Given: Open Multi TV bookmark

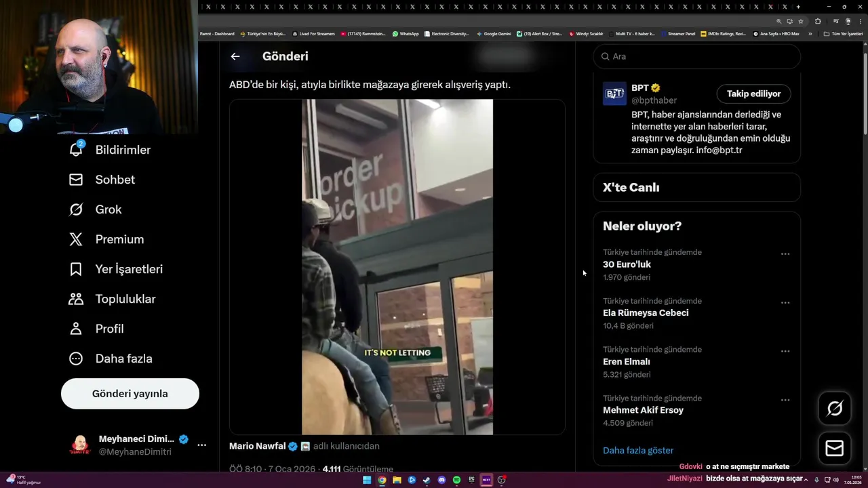Looking at the screenshot, I should click(x=632, y=34).
